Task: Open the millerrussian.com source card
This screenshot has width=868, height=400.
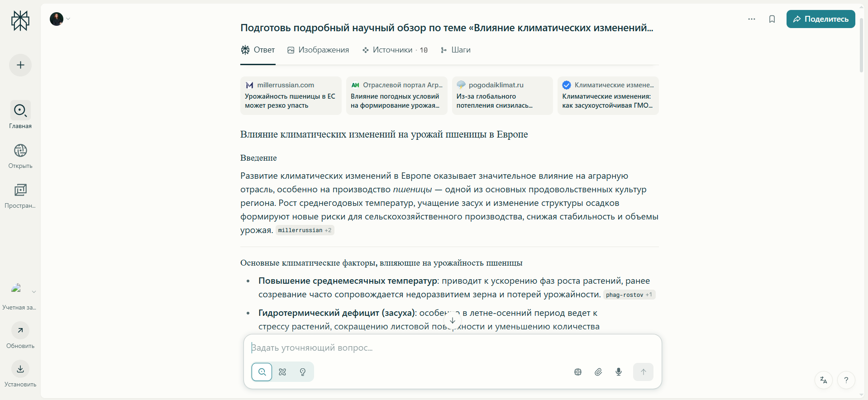Action: pos(291,95)
